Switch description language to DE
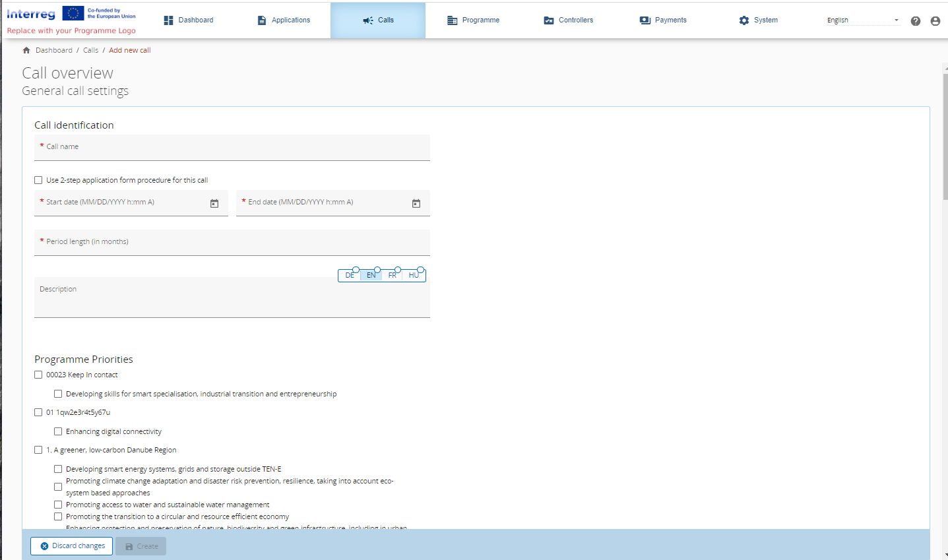The image size is (948, 560). tap(350, 275)
